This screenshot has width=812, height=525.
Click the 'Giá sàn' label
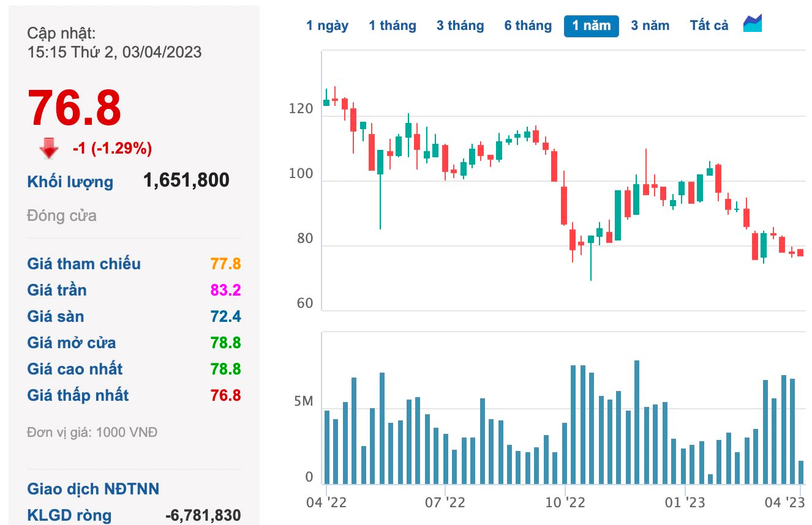pyautogui.click(x=56, y=316)
